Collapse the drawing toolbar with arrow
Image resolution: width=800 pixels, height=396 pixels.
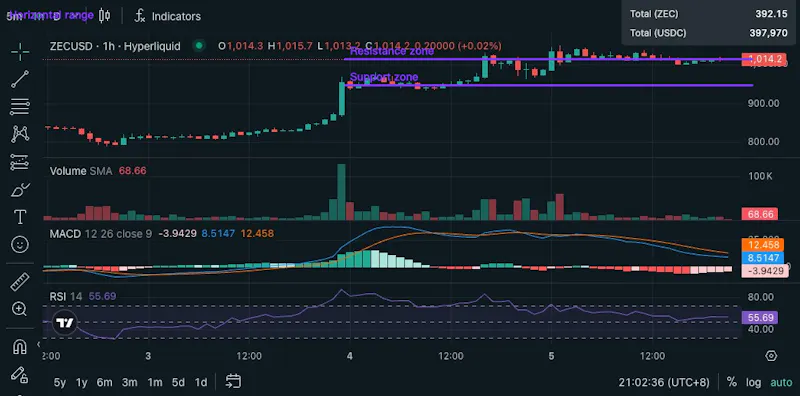pos(38,345)
